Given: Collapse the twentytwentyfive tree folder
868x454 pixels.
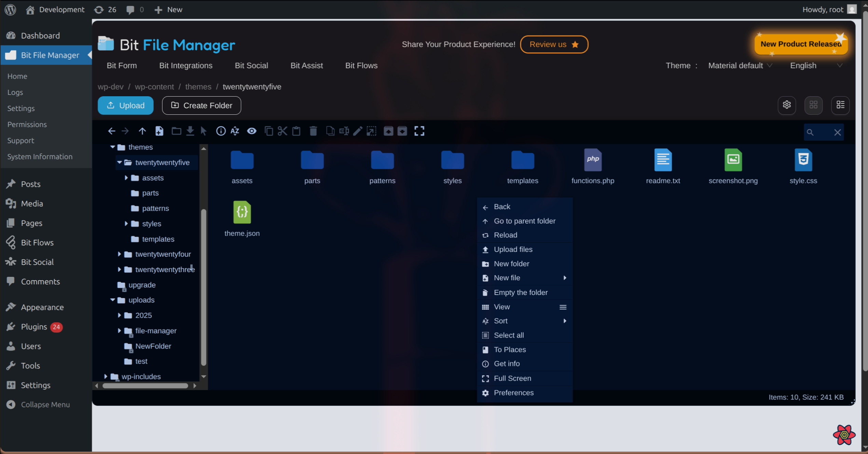Looking at the screenshot, I should [120, 162].
